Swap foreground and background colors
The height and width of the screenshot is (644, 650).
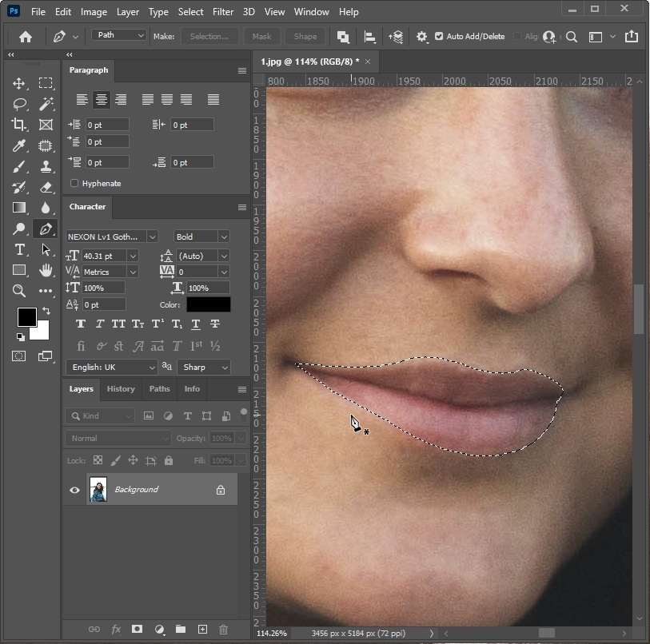tap(46, 310)
